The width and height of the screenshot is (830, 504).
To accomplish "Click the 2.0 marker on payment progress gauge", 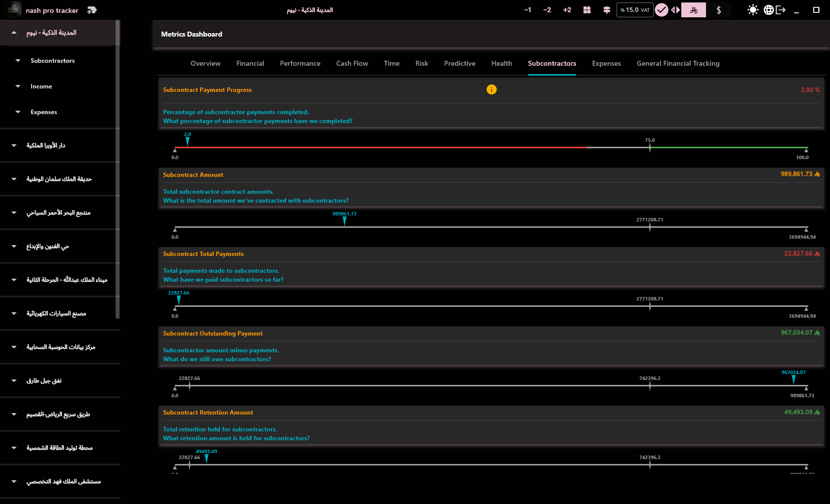I will [187, 141].
